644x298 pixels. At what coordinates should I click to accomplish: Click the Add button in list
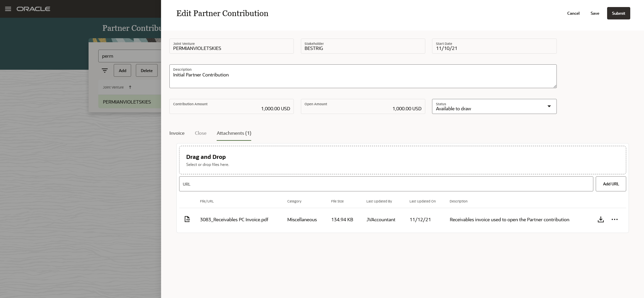coord(122,71)
